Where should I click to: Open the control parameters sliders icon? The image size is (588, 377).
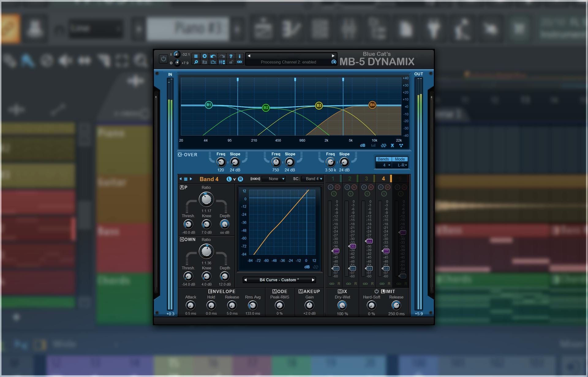(x=222, y=62)
